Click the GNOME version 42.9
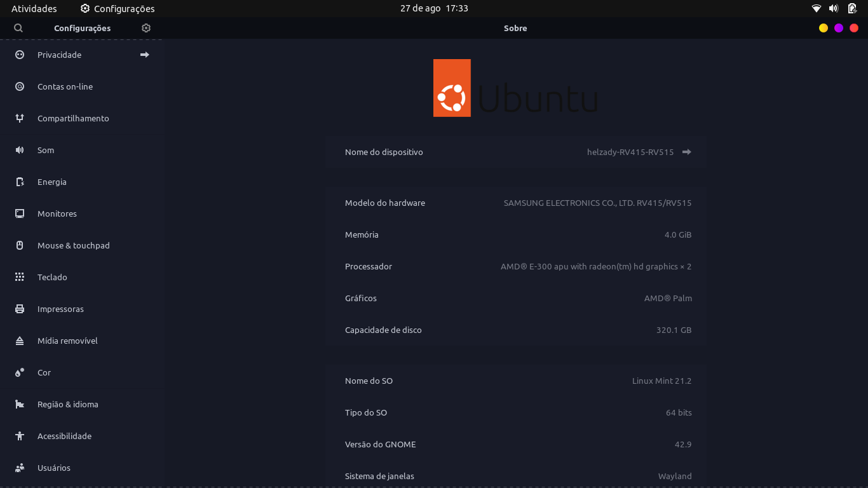The height and width of the screenshot is (488, 868). coord(683,444)
